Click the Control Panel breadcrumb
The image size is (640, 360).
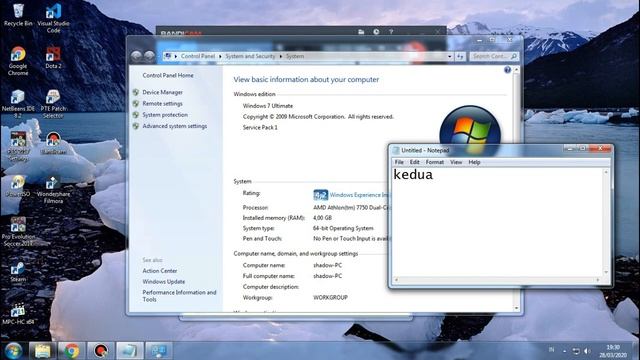pyautogui.click(x=198, y=56)
